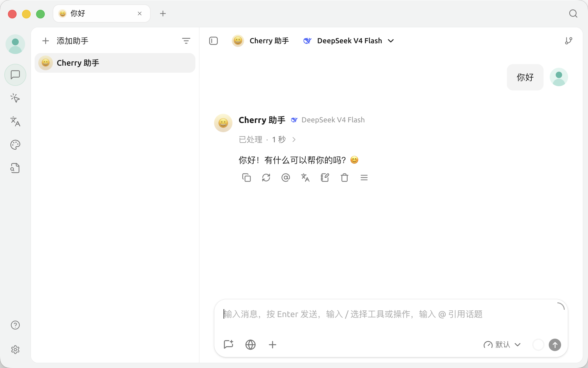Click the white circle button beside send
This screenshot has width=588, height=368.
click(x=538, y=345)
